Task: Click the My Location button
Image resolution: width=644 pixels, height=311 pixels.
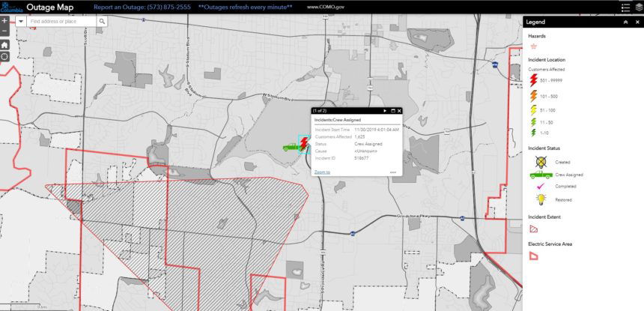Action: (4, 57)
